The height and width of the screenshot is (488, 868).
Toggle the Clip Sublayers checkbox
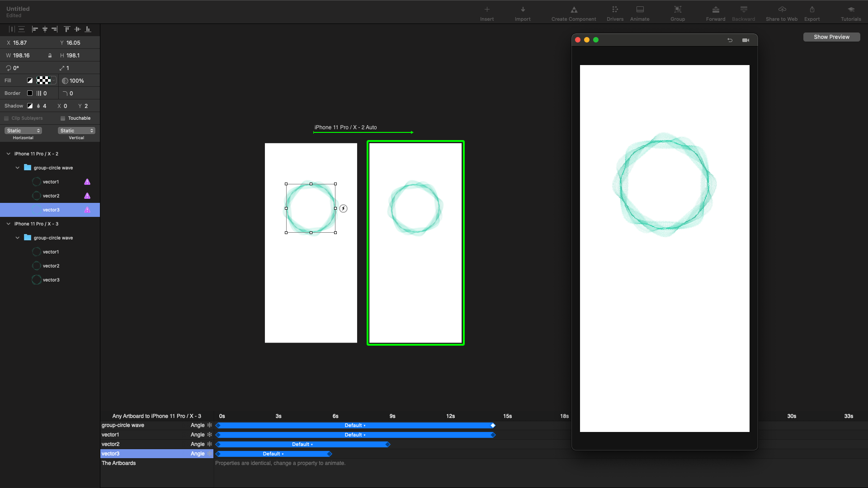[6, 118]
